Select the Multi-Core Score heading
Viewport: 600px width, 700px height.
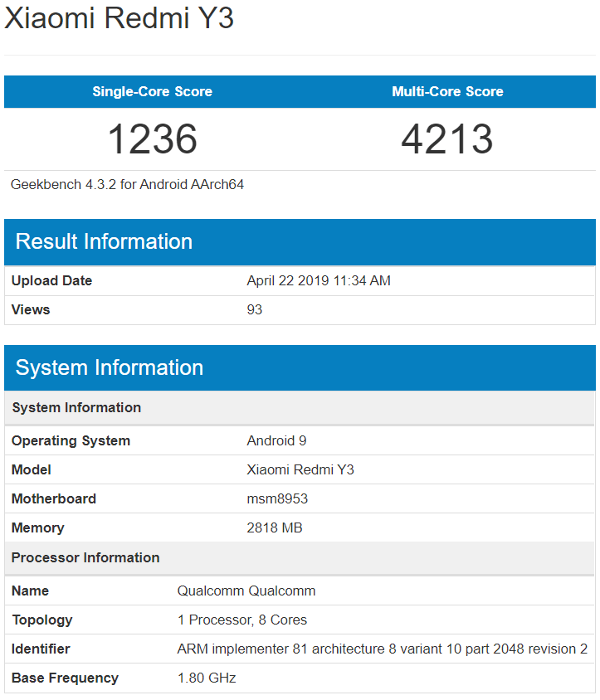point(447,91)
